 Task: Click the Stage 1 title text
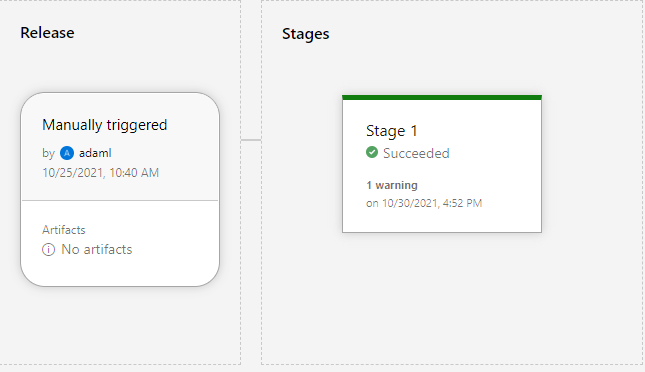[x=392, y=131]
